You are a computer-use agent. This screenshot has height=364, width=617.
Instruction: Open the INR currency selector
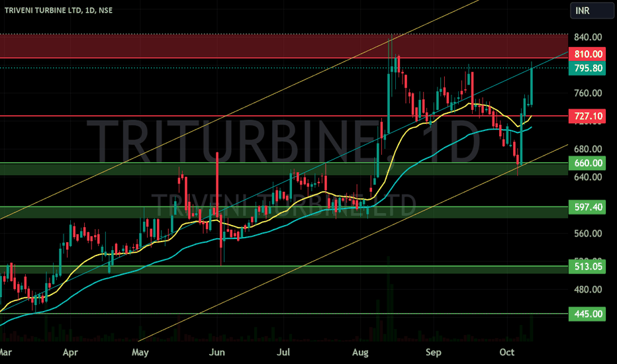click(592, 11)
